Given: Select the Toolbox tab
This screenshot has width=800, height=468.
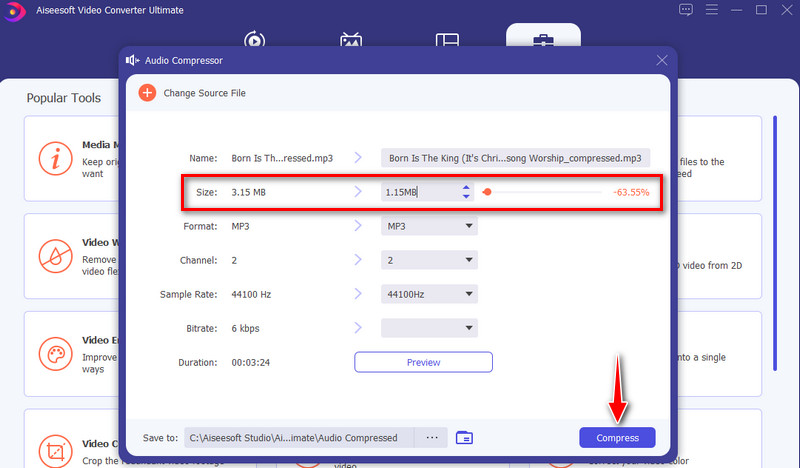Looking at the screenshot, I should pyautogui.click(x=543, y=41).
